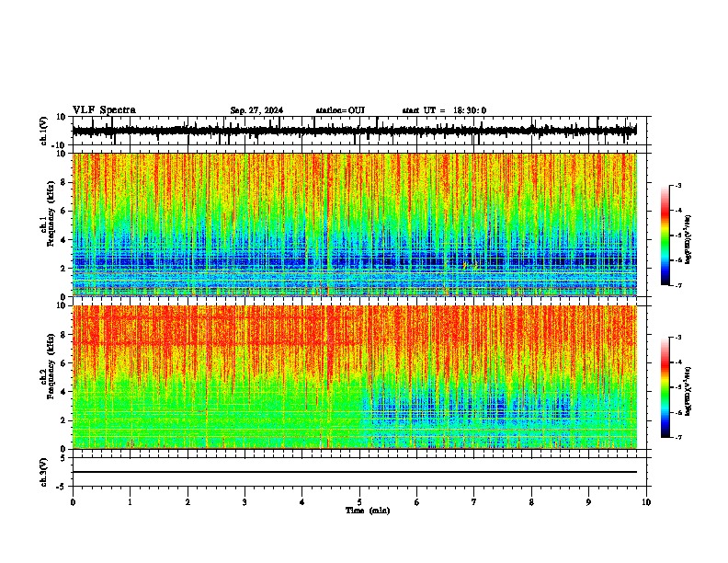Screen dimensions: 728x563
Task: Click the ch.2 color scale bar
Action: click(665, 387)
